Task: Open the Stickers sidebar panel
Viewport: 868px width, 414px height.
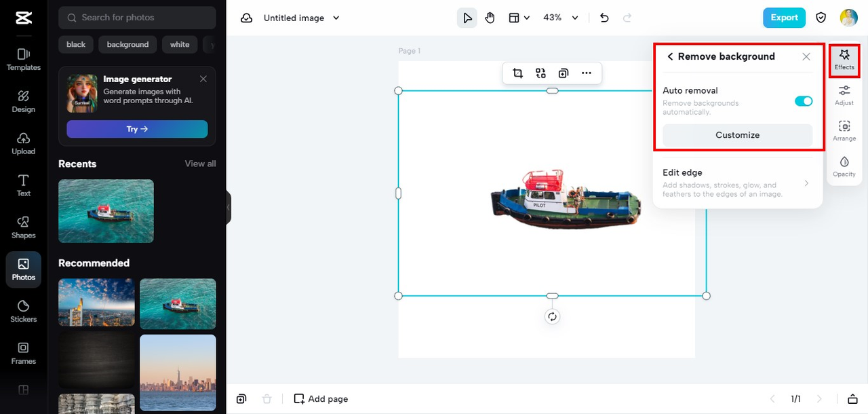Action: click(x=24, y=312)
